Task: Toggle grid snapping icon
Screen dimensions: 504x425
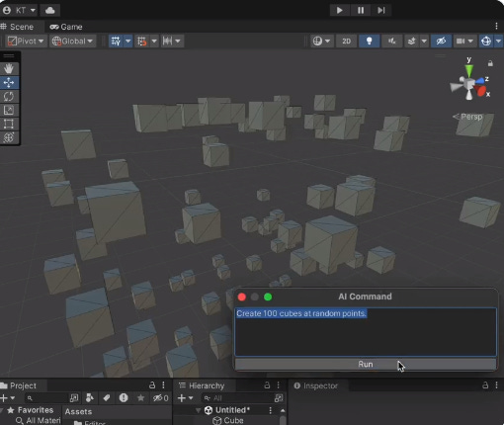Action: point(142,42)
